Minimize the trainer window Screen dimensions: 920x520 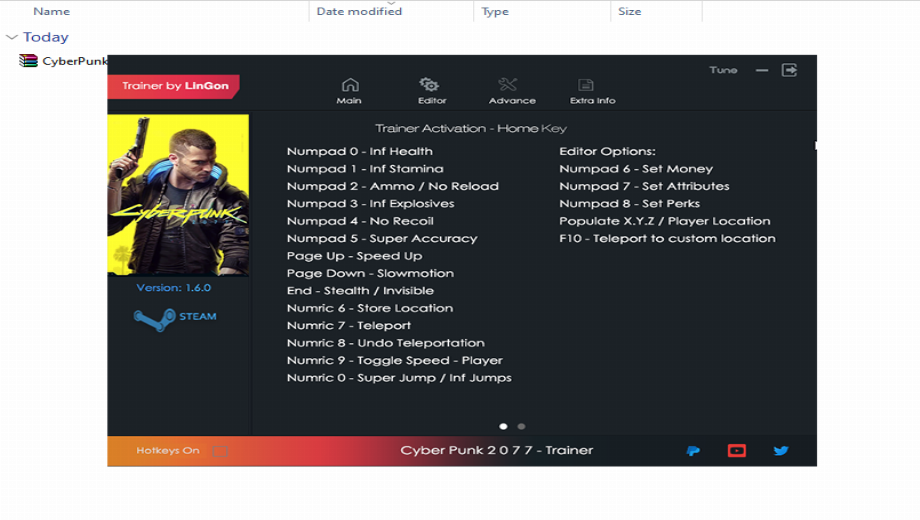[x=762, y=70]
